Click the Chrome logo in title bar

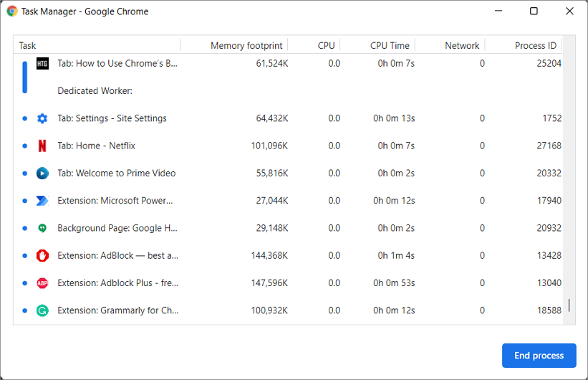click(x=12, y=11)
